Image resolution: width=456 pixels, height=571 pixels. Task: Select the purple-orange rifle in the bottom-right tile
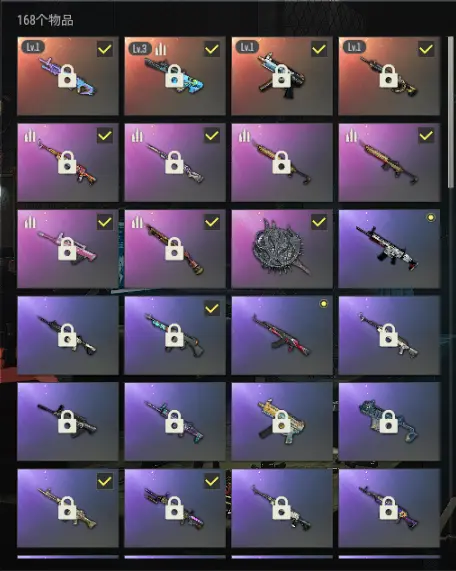389,508
